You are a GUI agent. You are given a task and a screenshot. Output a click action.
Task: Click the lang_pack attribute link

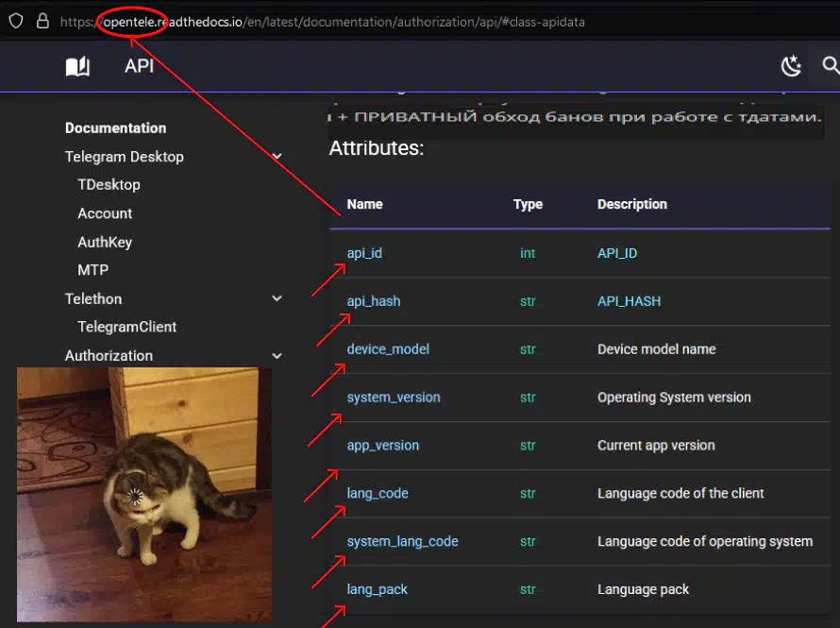click(378, 589)
